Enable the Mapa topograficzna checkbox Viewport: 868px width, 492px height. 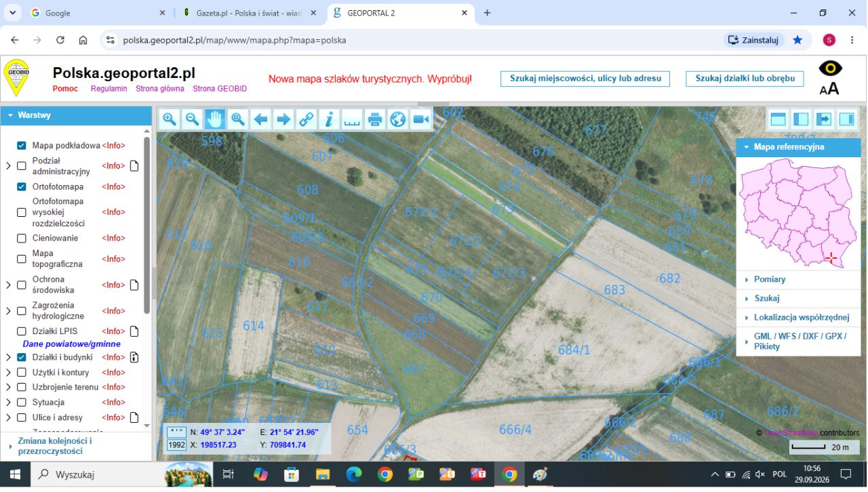pyautogui.click(x=22, y=259)
